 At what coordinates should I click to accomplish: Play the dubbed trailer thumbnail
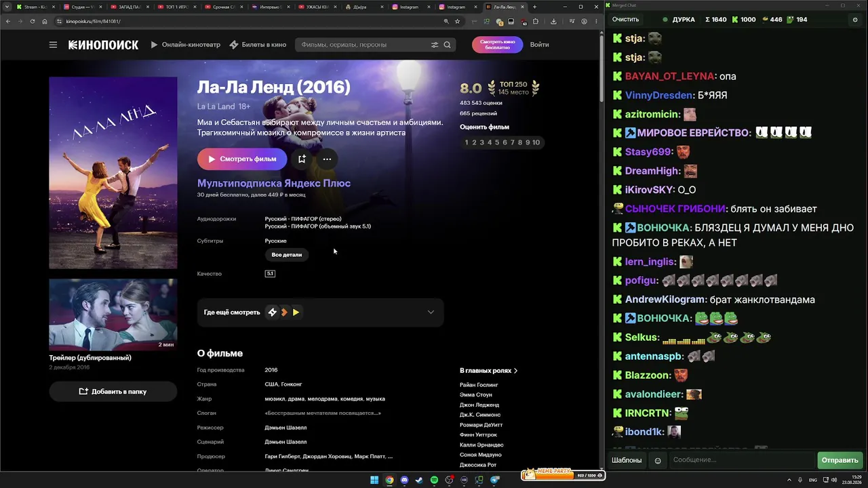(113, 314)
